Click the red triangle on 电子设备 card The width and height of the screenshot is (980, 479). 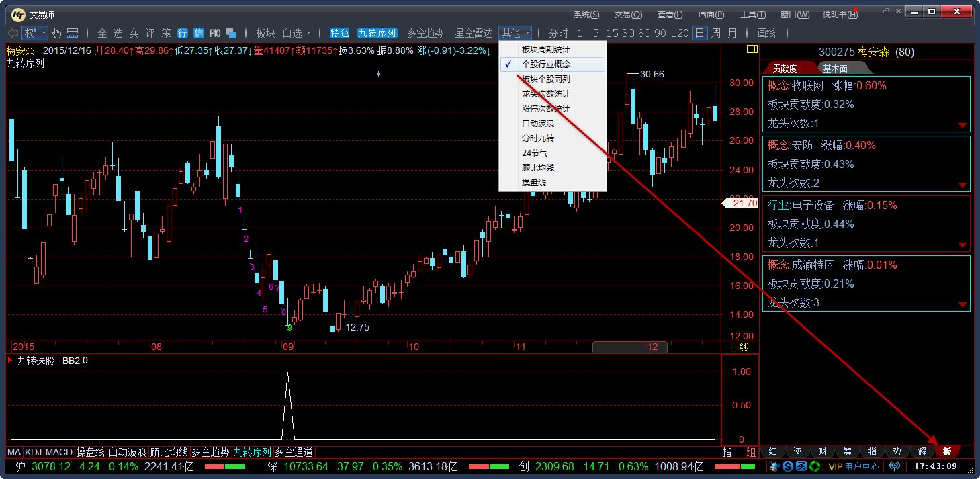[962, 245]
